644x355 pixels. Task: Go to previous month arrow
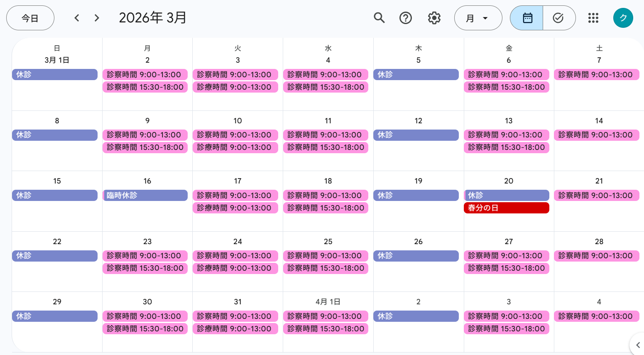coord(77,18)
